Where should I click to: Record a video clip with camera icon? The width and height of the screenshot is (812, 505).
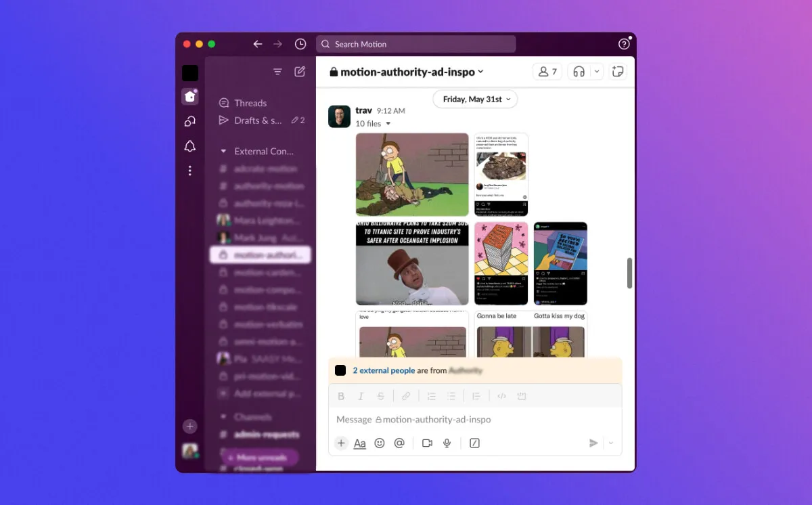pos(427,443)
